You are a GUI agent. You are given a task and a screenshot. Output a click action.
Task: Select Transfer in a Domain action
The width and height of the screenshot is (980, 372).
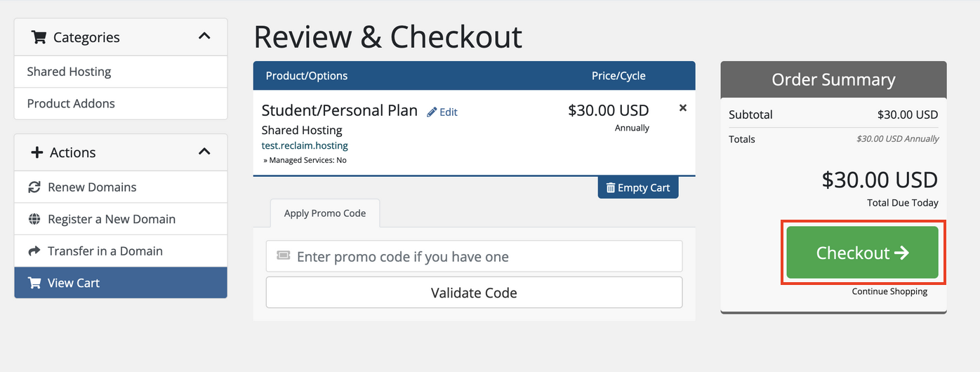coord(121,251)
